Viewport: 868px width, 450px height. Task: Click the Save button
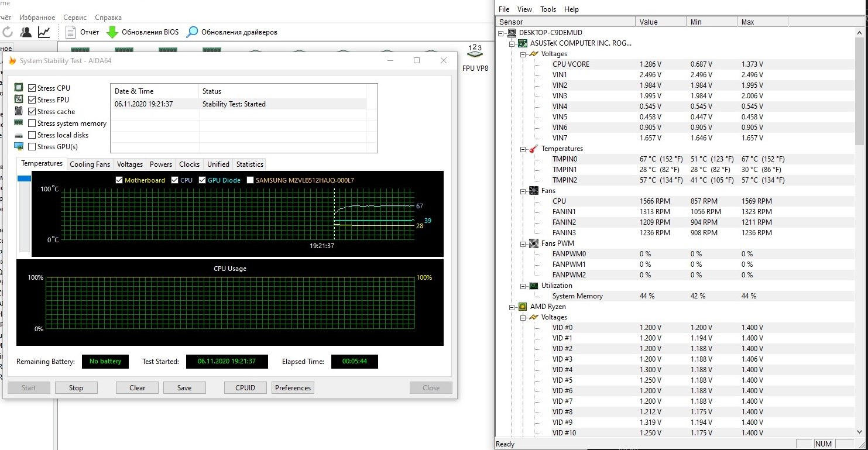(x=184, y=387)
